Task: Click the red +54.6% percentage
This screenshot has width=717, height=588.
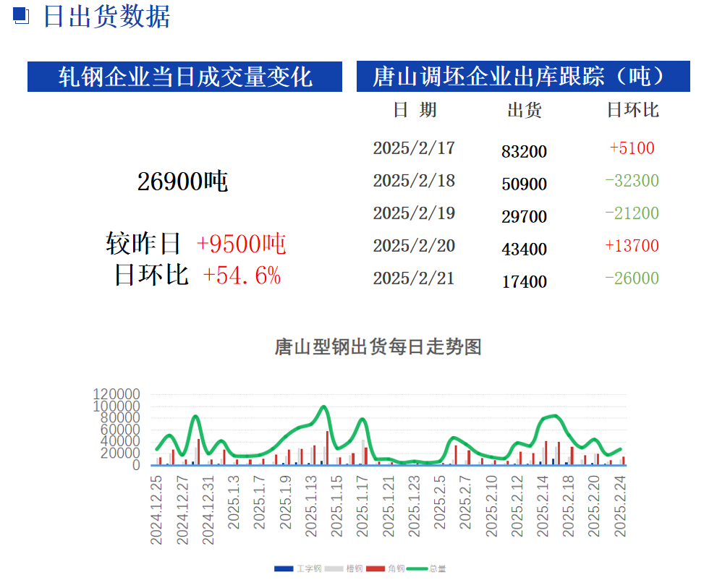Action: 242,276
